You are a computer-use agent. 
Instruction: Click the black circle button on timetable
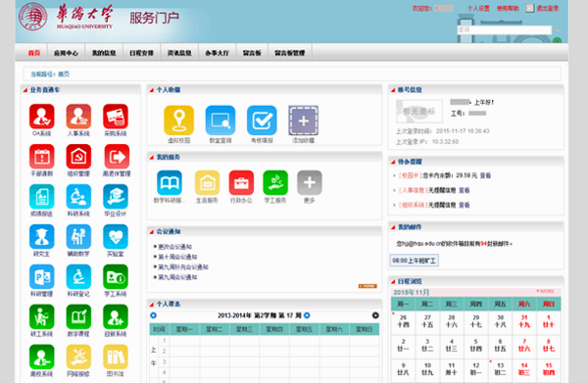(x=375, y=315)
